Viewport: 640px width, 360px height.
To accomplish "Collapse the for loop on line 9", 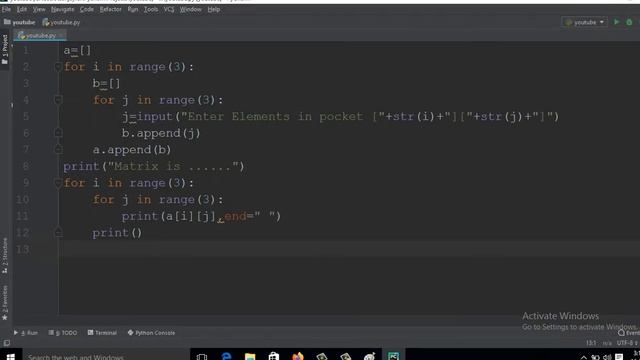I will pos(58,182).
